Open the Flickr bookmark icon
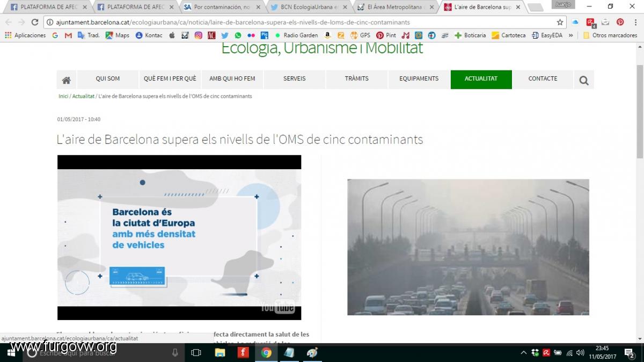The width and height of the screenshot is (644, 362). click(251, 35)
